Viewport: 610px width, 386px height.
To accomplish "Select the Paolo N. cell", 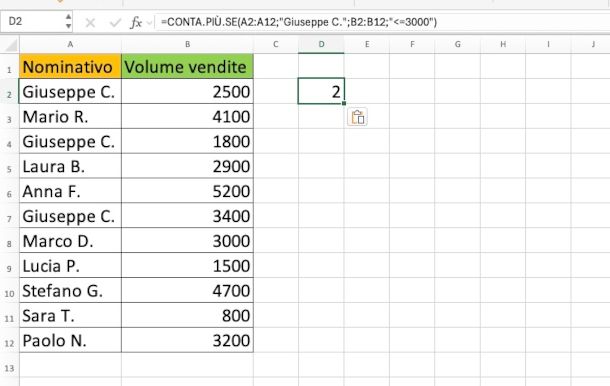I will click(x=70, y=340).
